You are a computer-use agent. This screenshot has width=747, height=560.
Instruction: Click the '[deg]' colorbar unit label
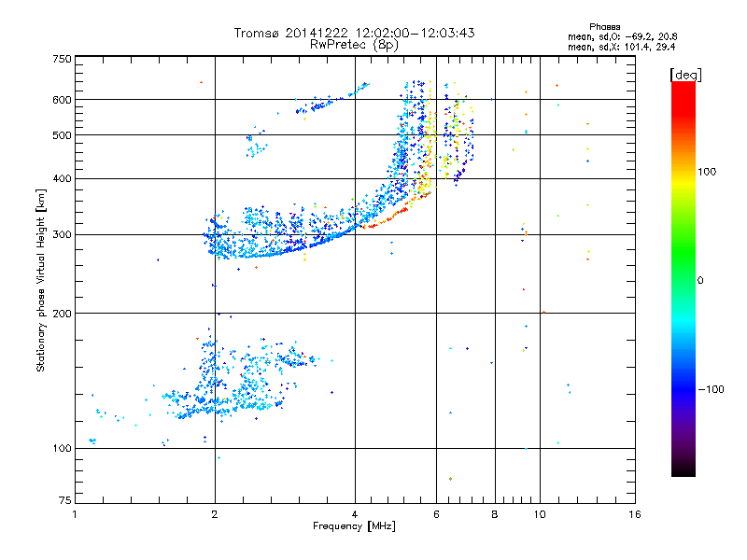click(x=685, y=75)
